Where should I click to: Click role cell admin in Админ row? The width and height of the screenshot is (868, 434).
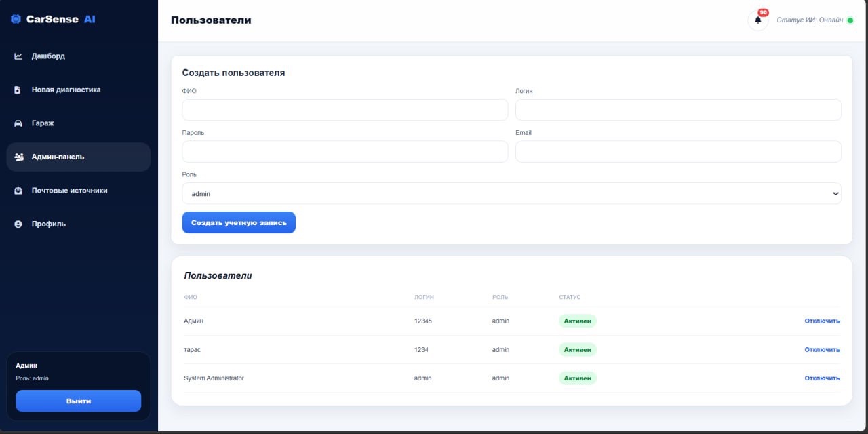coord(500,321)
